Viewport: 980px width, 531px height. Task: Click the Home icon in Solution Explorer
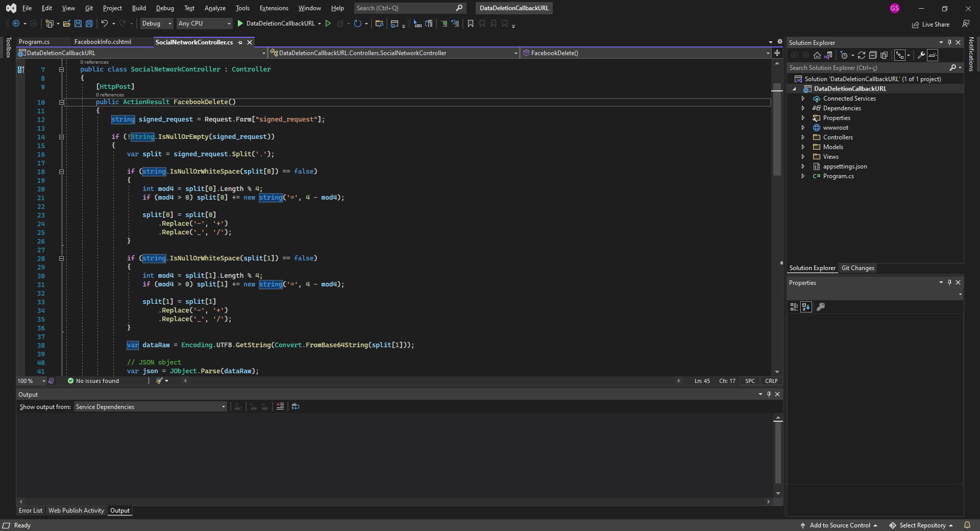tap(817, 55)
